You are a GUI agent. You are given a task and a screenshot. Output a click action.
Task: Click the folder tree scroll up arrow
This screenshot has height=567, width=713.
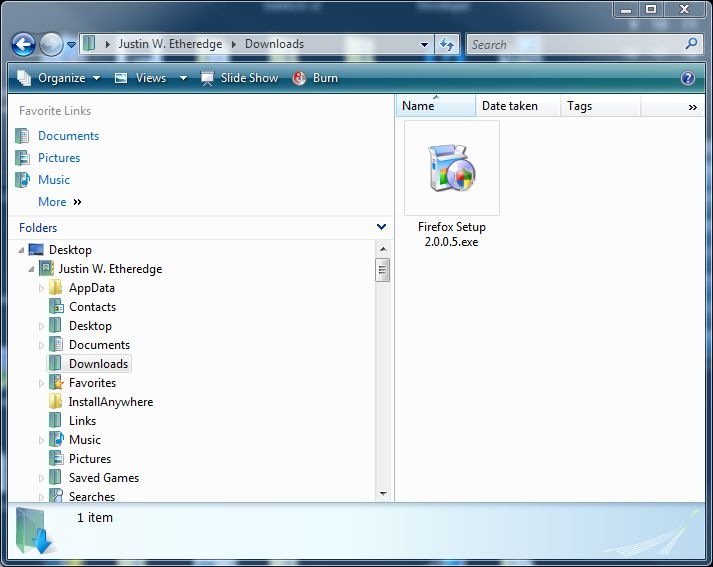point(383,249)
